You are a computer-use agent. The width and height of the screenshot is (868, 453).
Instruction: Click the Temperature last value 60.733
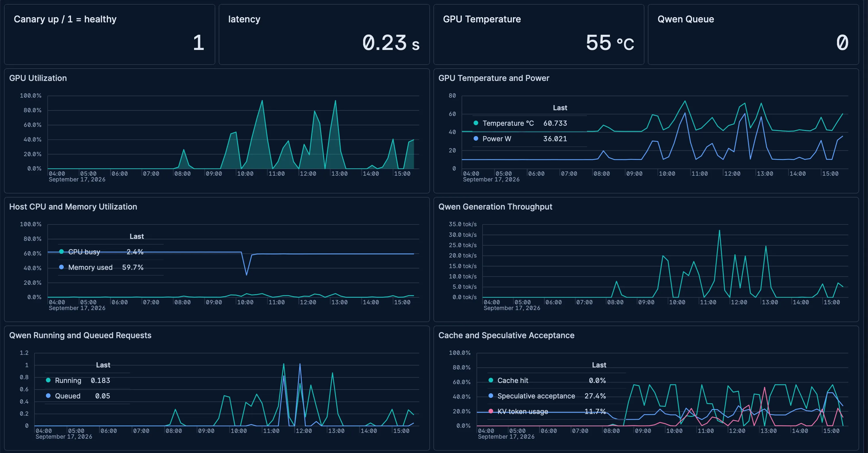pos(555,123)
